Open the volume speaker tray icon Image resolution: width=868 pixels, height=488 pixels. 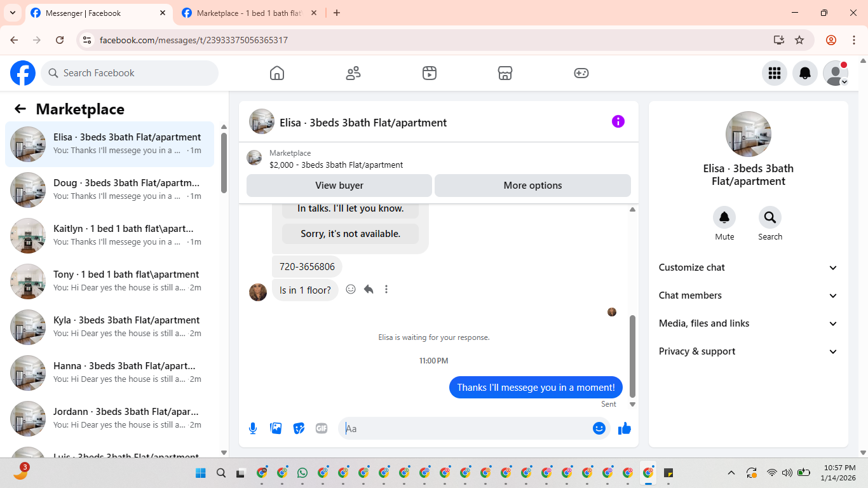[787, 473]
